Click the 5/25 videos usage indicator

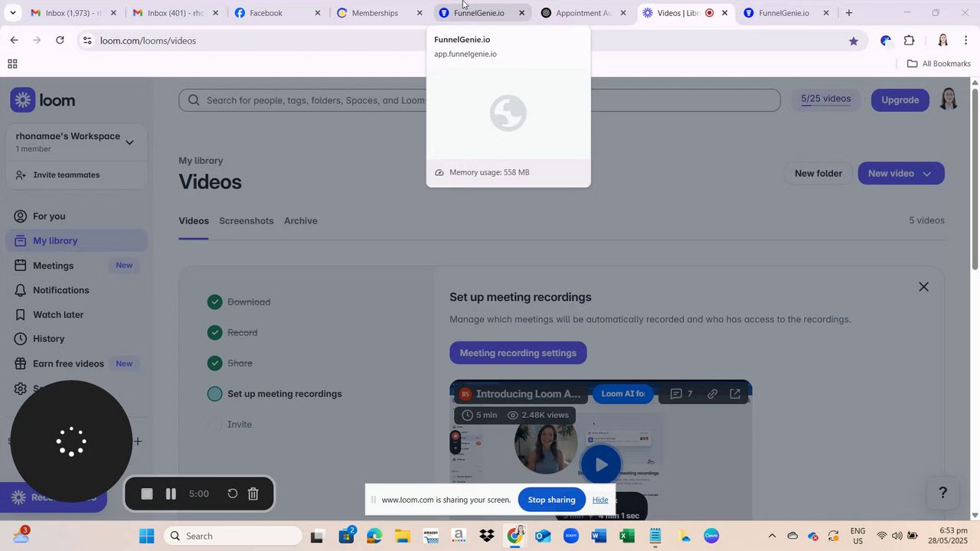[x=825, y=99]
